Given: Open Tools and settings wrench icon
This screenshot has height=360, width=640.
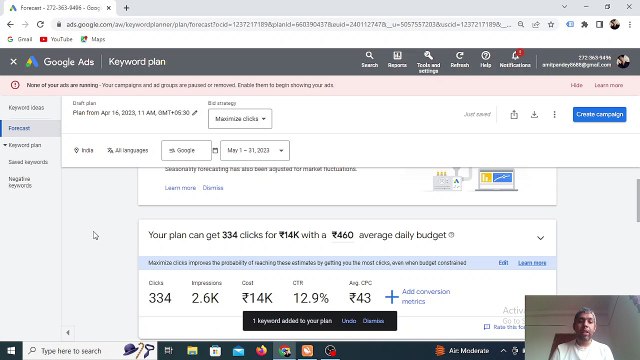Looking at the screenshot, I should [x=428, y=62].
